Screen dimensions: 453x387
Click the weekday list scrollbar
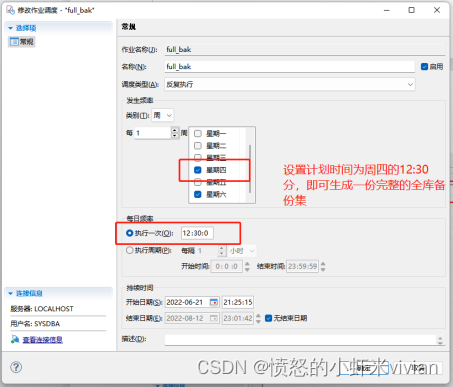(x=250, y=168)
